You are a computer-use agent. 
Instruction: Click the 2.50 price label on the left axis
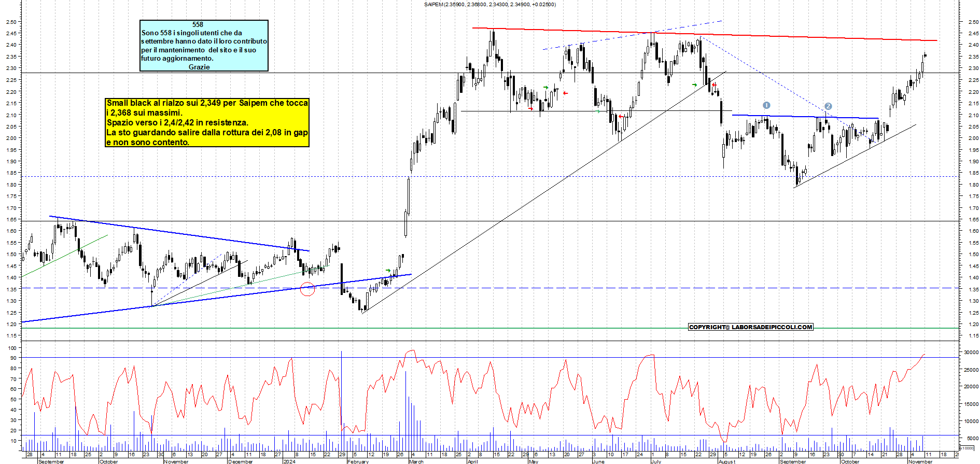(10, 22)
